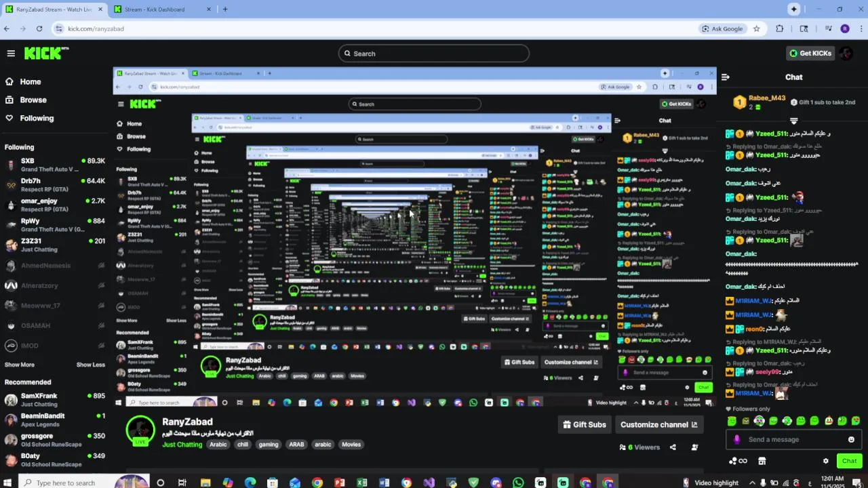Click Ask Google in the address bar

723,28
